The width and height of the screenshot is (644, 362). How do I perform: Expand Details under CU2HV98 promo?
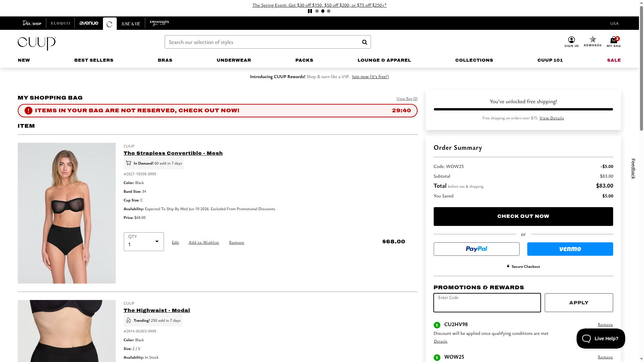440,341
